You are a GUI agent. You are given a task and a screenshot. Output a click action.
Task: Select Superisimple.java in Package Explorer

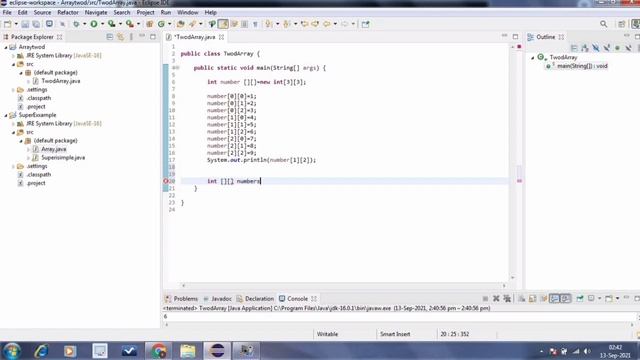click(63, 158)
